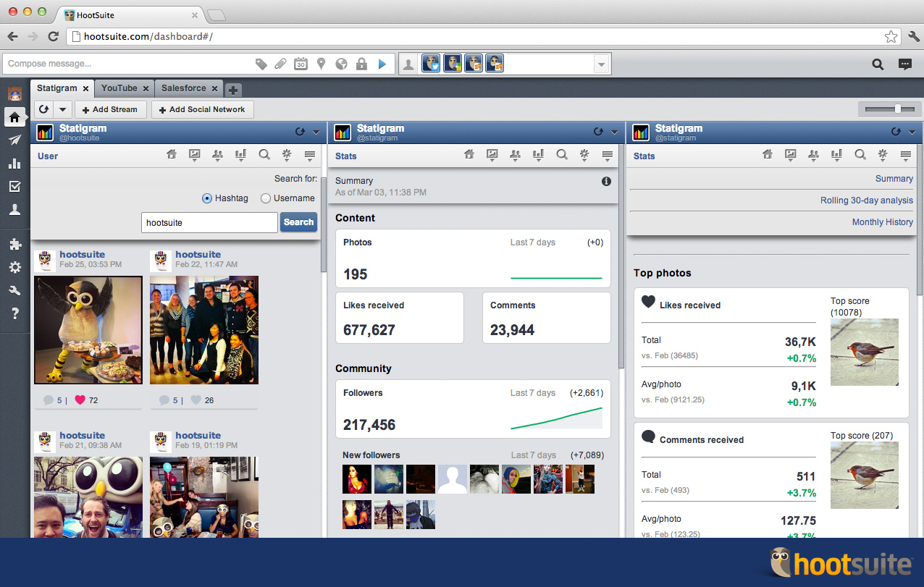This screenshot has height=587, width=924.
Task: Switch to the Statigram tab
Action: coord(56,88)
